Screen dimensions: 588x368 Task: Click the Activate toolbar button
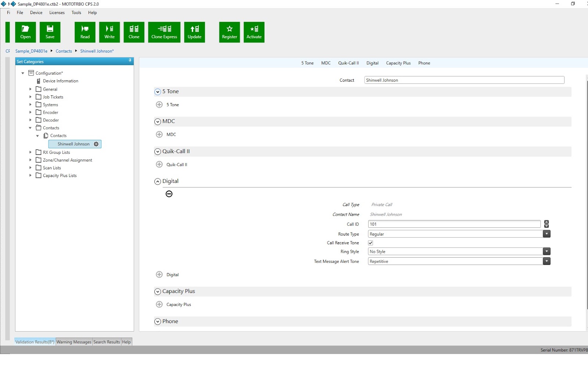(x=254, y=32)
